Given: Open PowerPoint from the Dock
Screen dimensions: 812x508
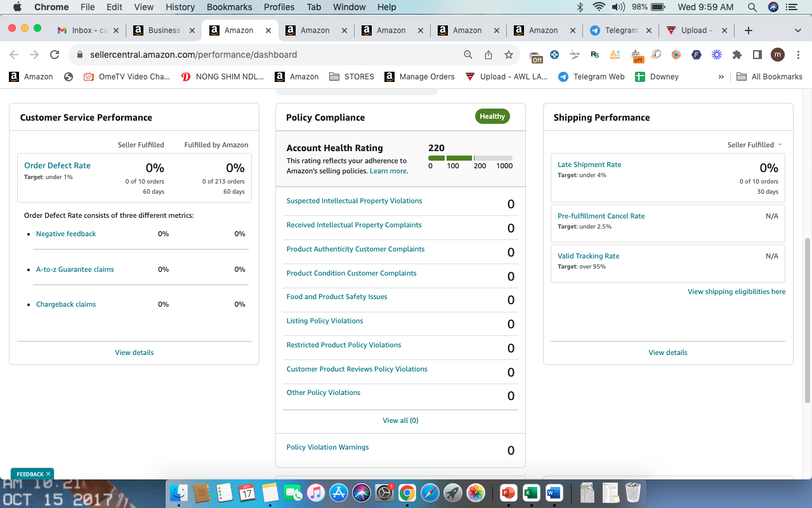Looking at the screenshot, I should (509, 492).
